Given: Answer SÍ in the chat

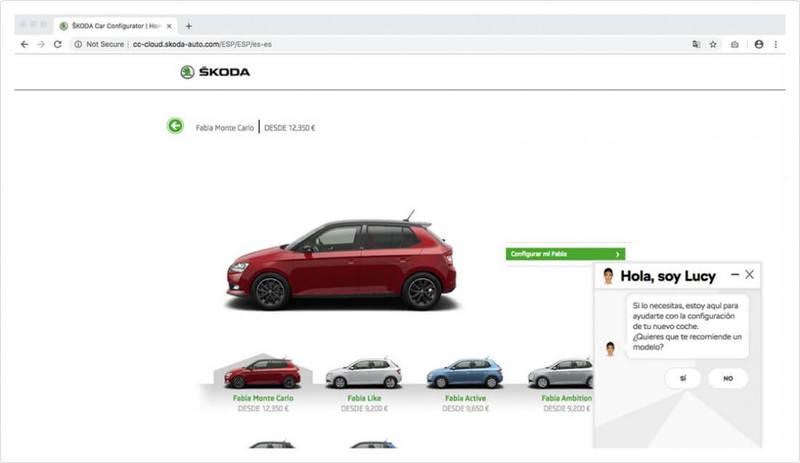Looking at the screenshot, I should point(683,378).
